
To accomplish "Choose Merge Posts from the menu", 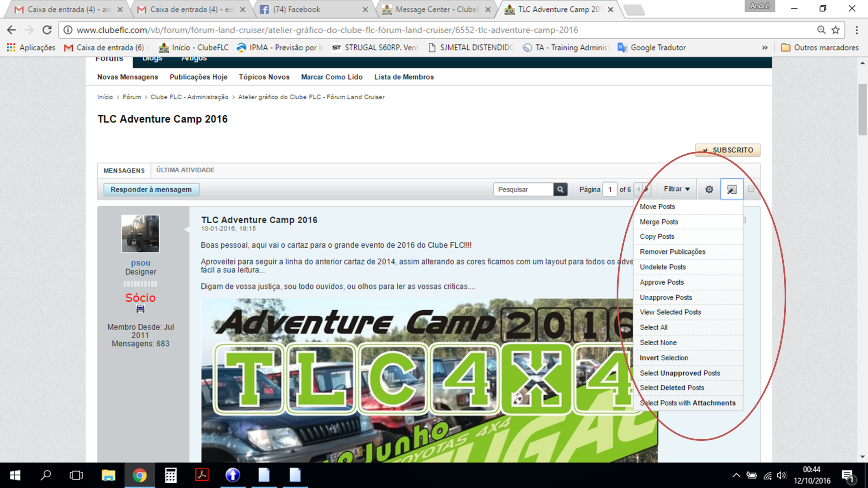I will tap(688, 222).
